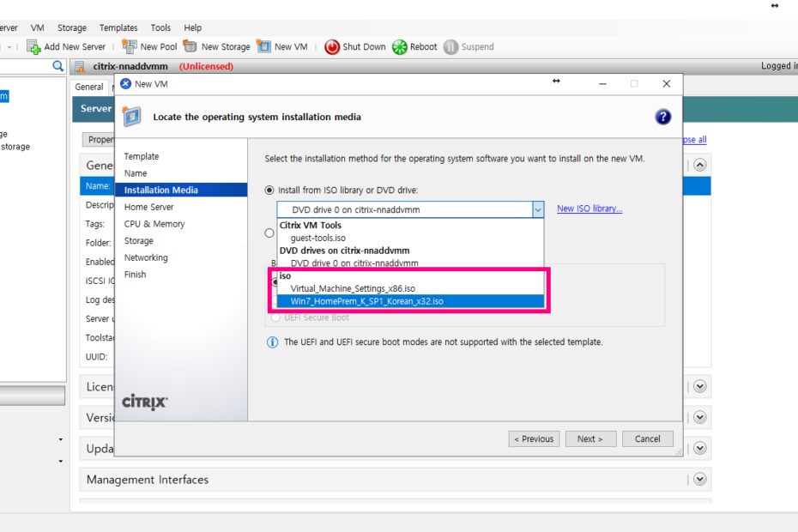Open the Storage menu
Image resolution: width=798 pixels, height=532 pixels.
72,27
